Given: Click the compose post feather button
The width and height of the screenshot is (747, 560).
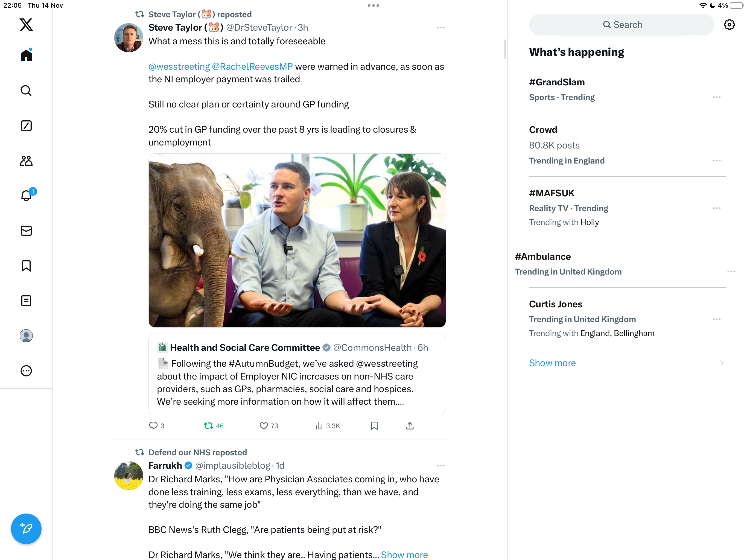Looking at the screenshot, I should pos(26,529).
